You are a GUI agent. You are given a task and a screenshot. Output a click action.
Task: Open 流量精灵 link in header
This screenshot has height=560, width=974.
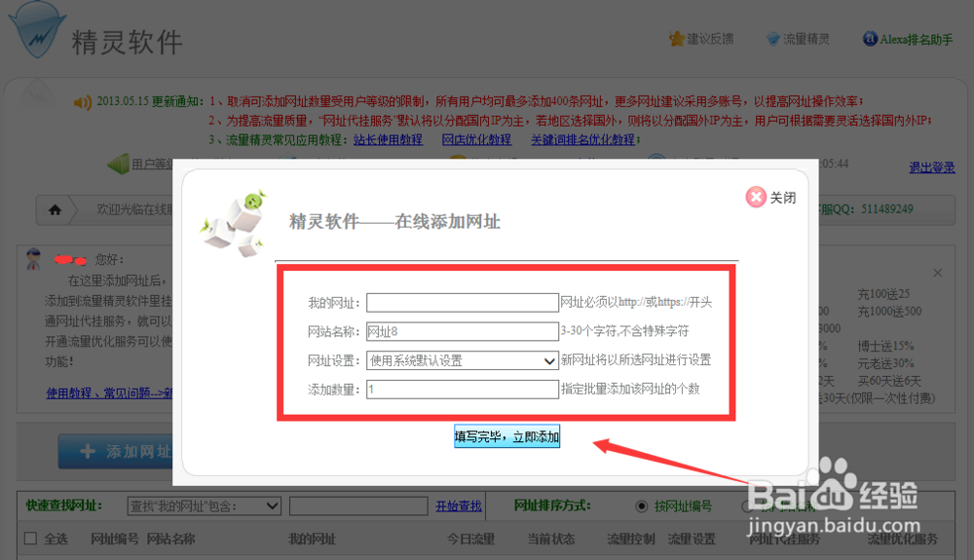pos(799,39)
